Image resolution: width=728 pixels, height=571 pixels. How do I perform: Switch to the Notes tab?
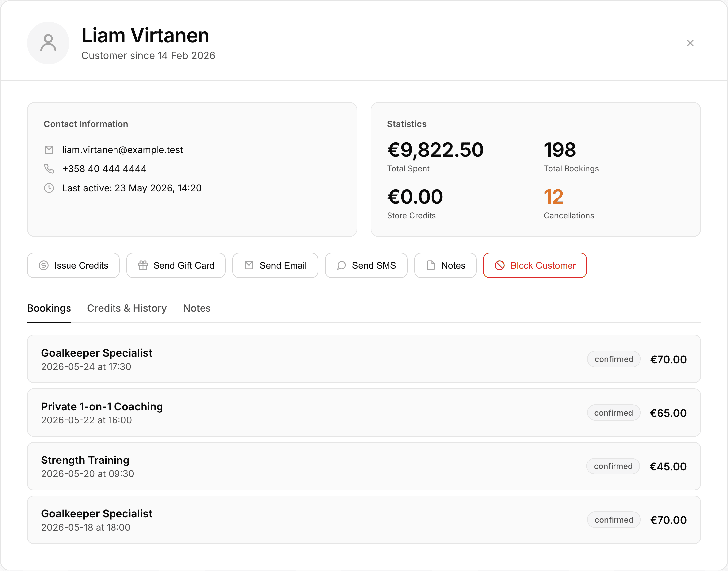197,308
